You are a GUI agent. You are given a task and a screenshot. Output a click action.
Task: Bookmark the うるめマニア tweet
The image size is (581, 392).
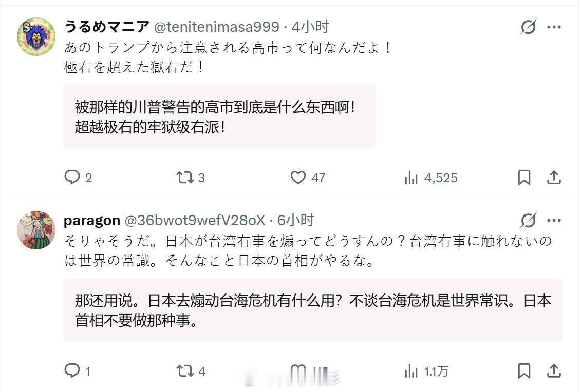click(524, 178)
